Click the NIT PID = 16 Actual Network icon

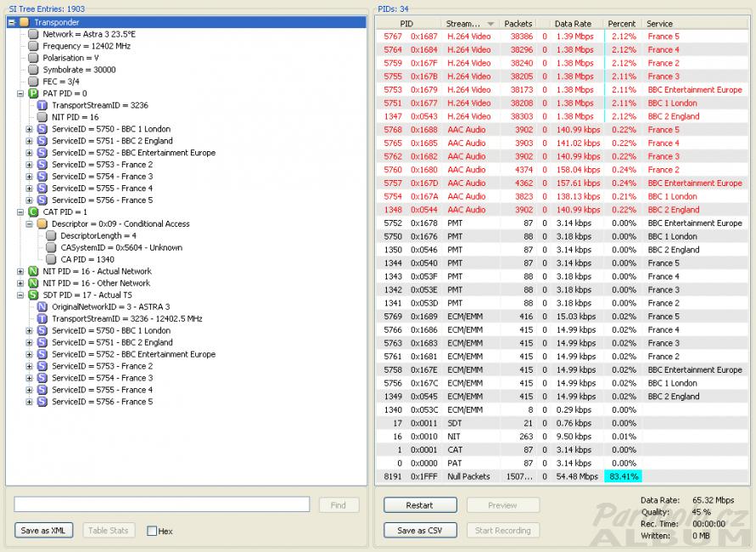(x=33, y=271)
